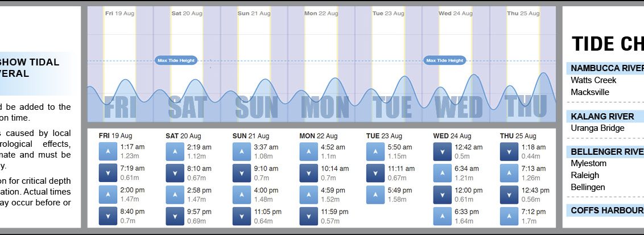The height and width of the screenshot is (235, 644).
Task: Select the Sat 20 Aug chart column header
Action: [187, 13]
